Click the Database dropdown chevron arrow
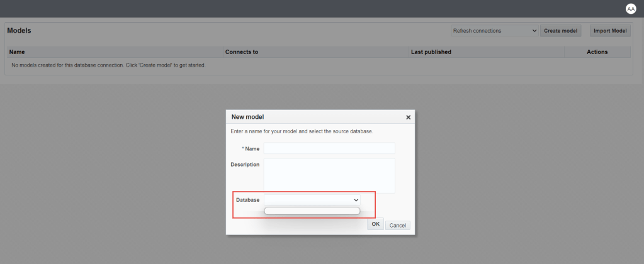Screen dimensions: 644x264 356,200
